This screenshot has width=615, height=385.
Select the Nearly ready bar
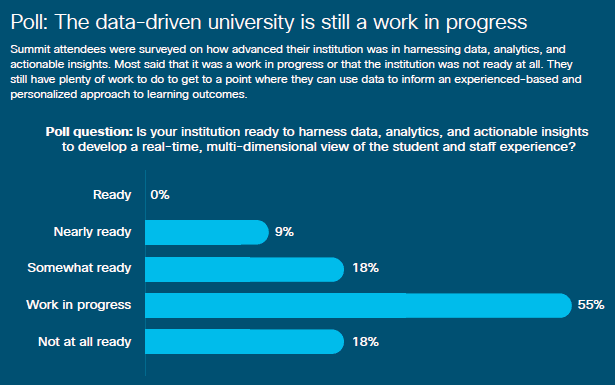click(x=207, y=232)
